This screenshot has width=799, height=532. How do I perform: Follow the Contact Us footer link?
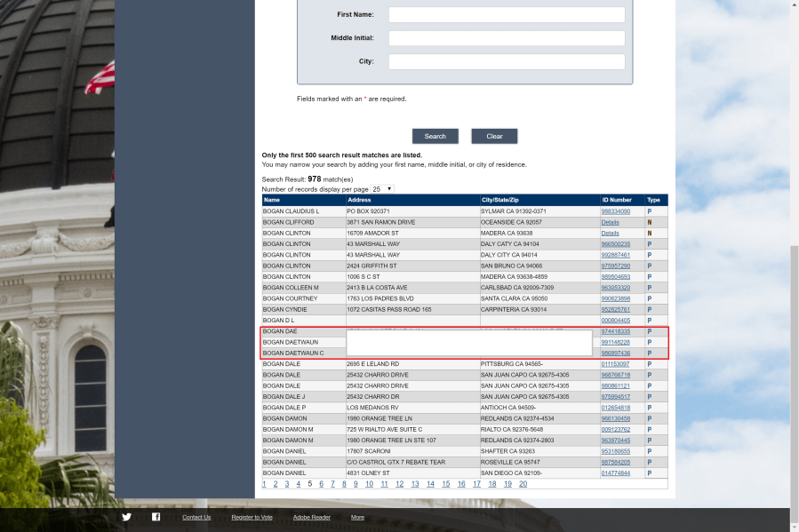(x=196, y=517)
